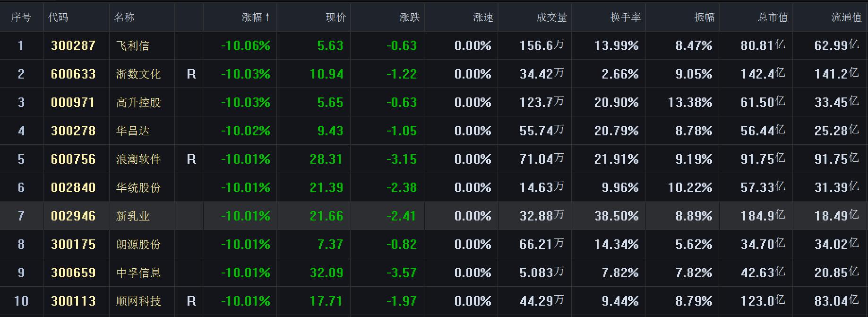Sort by the 成交量 column header
868x317 pixels.
pos(551,18)
